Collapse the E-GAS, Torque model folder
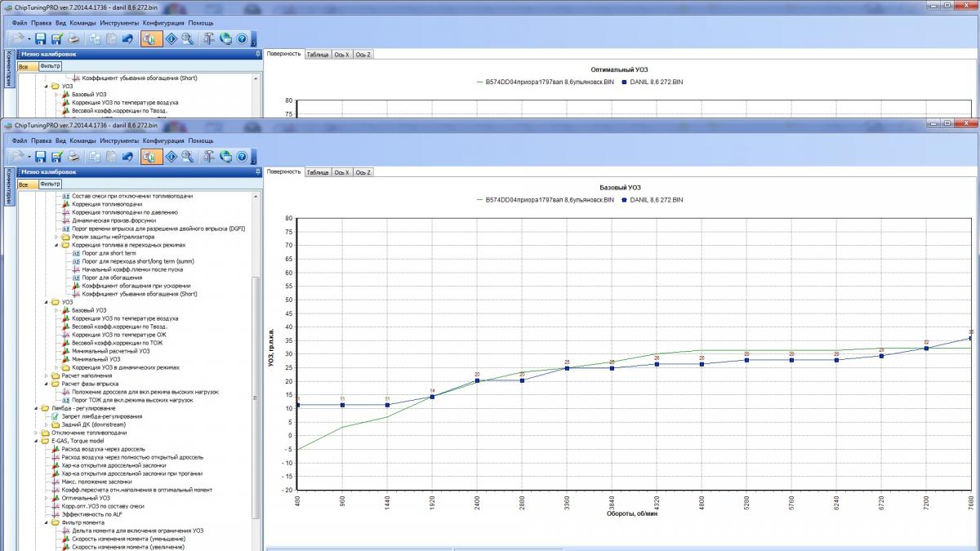 click(35, 441)
